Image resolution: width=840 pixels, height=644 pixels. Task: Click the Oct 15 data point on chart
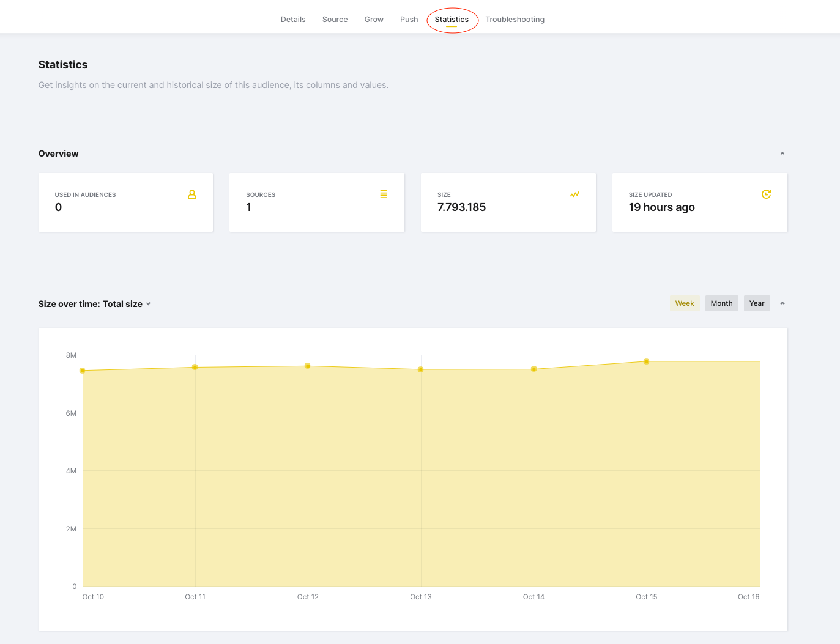point(647,361)
